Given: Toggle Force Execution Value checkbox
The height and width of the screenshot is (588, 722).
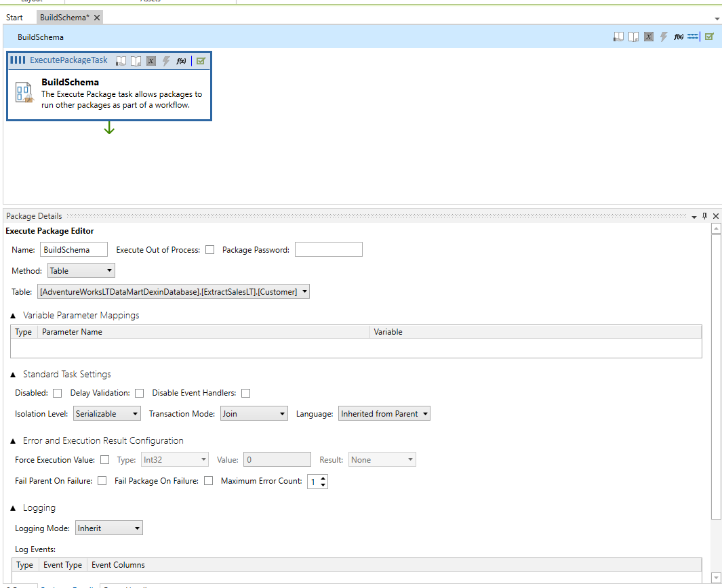Looking at the screenshot, I should pyautogui.click(x=105, y=460).
